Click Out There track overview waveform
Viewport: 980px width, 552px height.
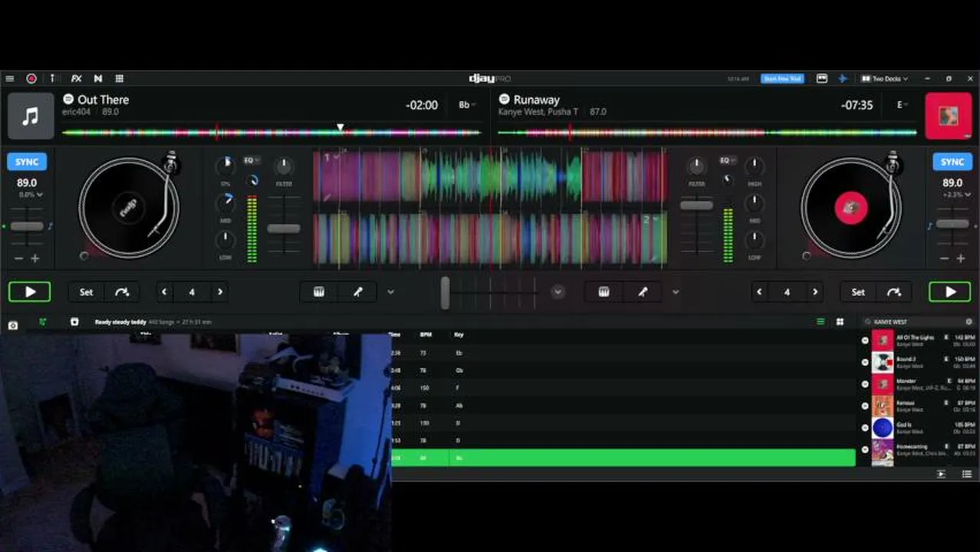(x=271, y=133)
